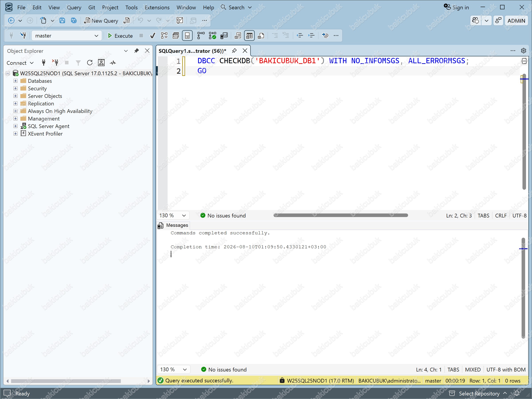The width and height of the screenshot is (532, 399).
Task: Open Object Explorer window position menu
Action: coord(126,51)
